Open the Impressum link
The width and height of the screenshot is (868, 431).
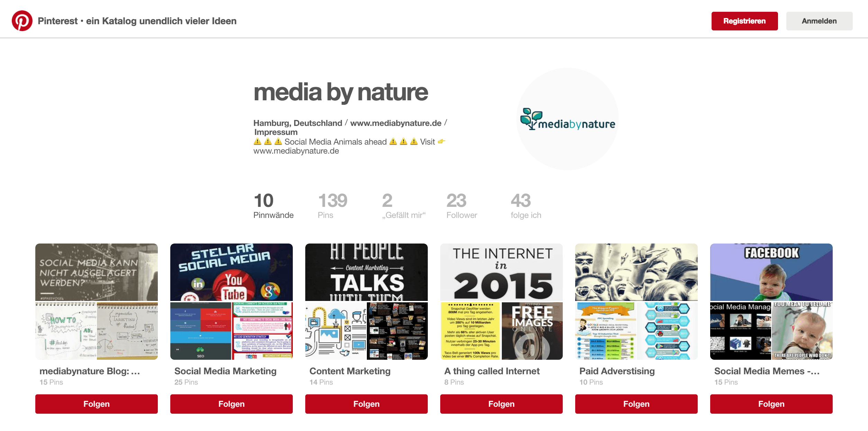click(x=276, y=132)
